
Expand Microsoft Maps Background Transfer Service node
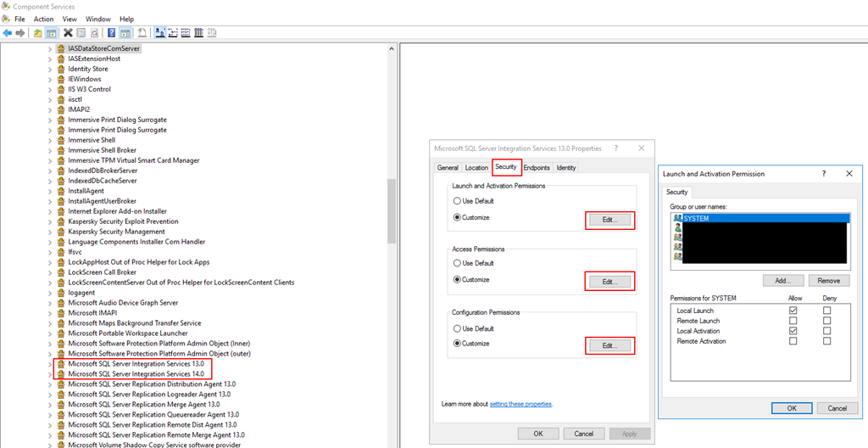[x=50, y=322]
